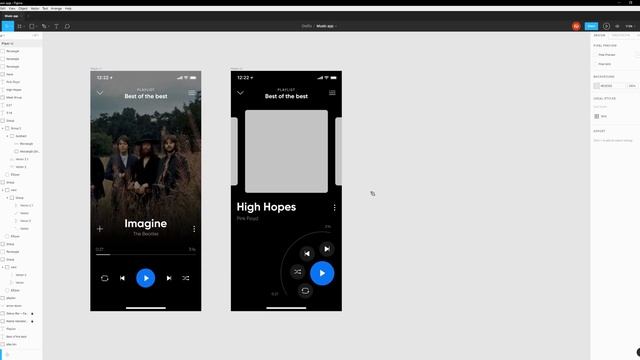Open the Object menu
Viewport: 640px width, 360px height.
[x=23, y=8]
